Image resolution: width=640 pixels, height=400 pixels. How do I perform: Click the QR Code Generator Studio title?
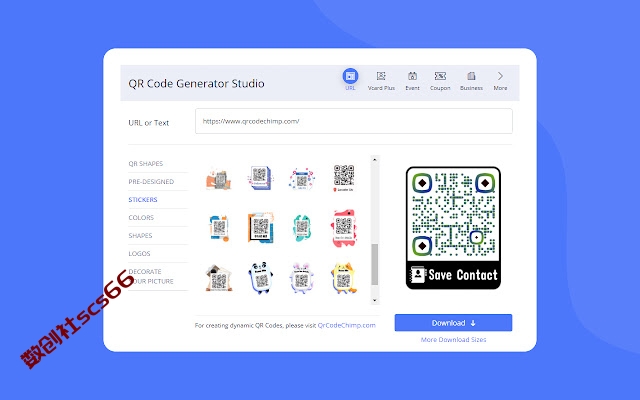click(196, 83)
